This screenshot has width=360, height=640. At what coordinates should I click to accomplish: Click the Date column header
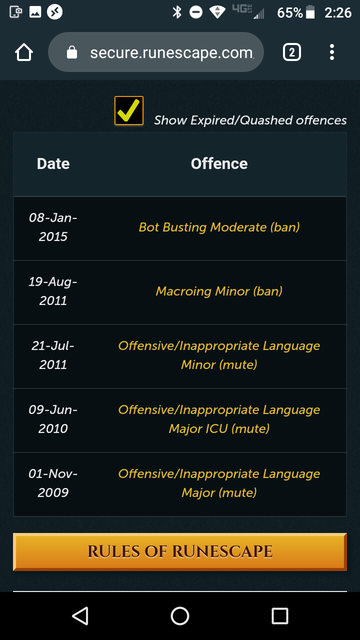(x=53, y=164)
